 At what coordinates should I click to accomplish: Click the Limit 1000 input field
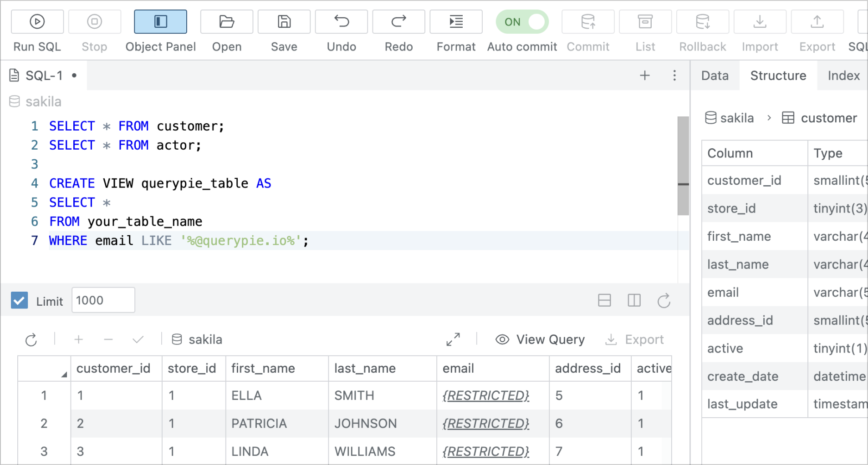(x=103, y=300)
